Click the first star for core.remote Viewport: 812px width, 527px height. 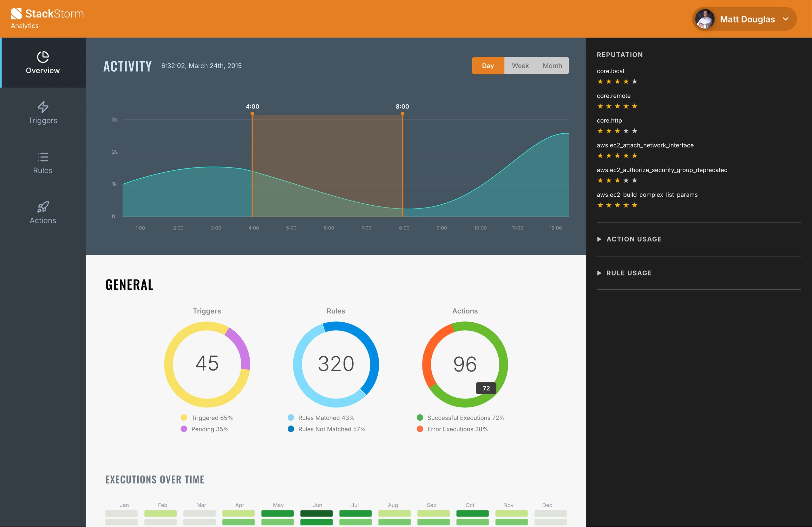(600, 106)
